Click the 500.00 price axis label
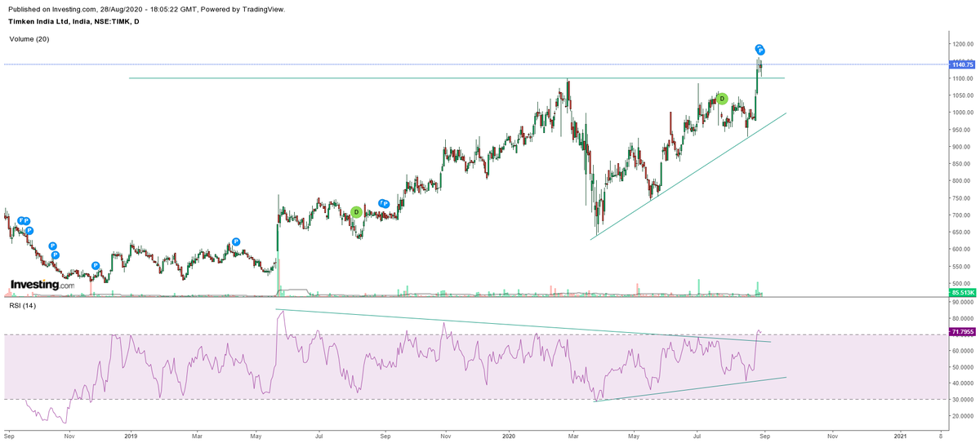The width and height of the screenshot is (980, 443). (x=963, y=284)
